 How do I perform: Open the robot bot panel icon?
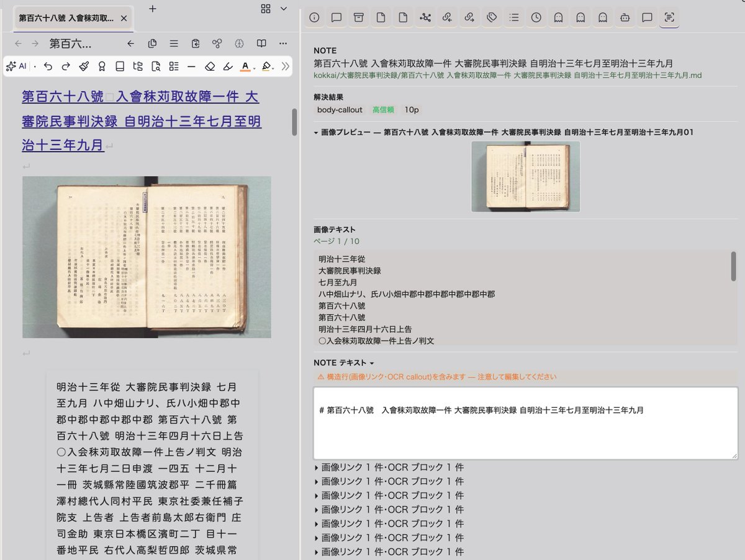click(x=625, y=17)
